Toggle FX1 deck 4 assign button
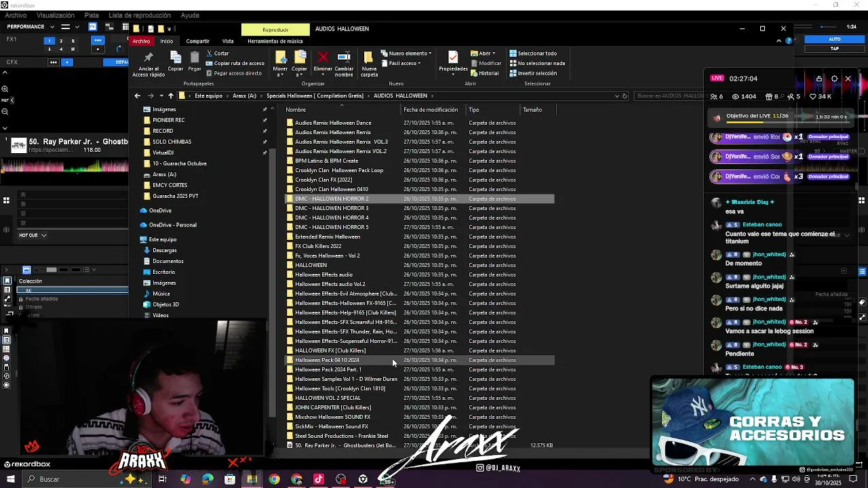Viewport: 868px width, 488px height. 61,49
